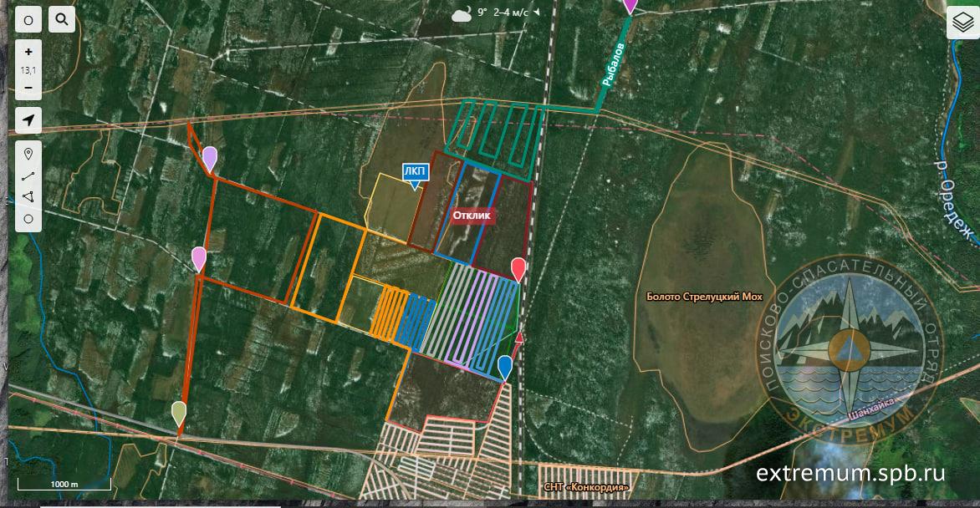Screen dimensions: 980x508
Task: Click the СНТ «Конкордия» label
Action: pyautogui.click(x=586, y=487)
